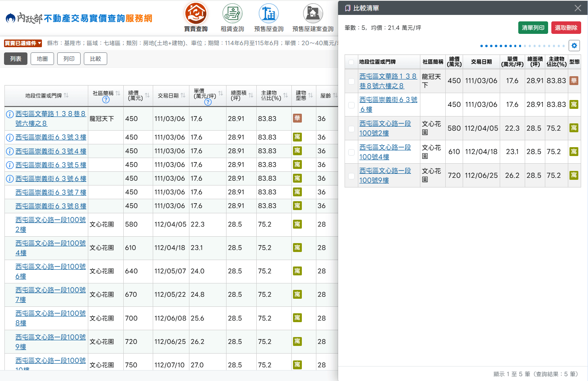Open the 預售屋建案查詢 icon
Screen dimensions: 588x381
point(313,13)
